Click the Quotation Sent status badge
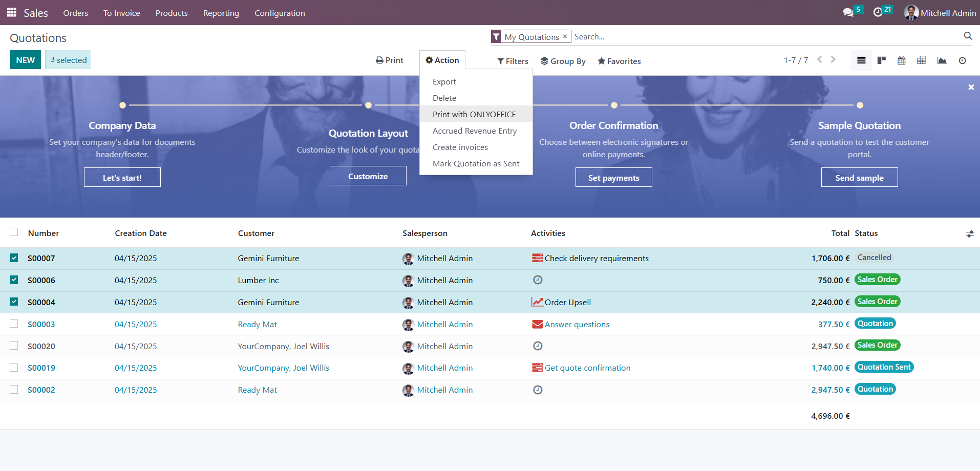 tap(884, 367)
